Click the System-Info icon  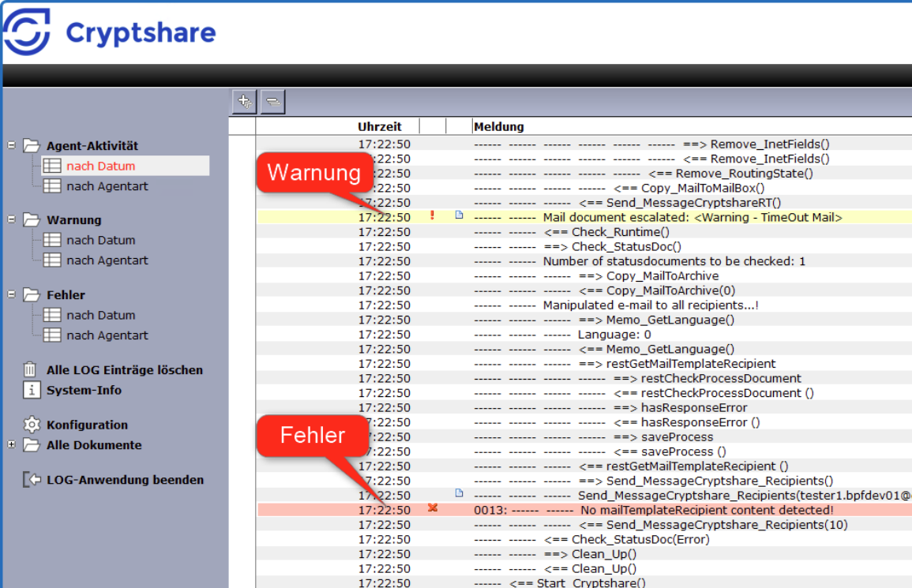click(x=32, y=390)
